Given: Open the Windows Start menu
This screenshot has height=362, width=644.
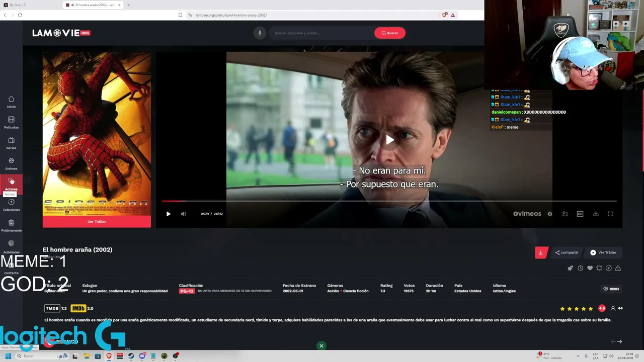Looking at the screenshot, I should point(8,356).
